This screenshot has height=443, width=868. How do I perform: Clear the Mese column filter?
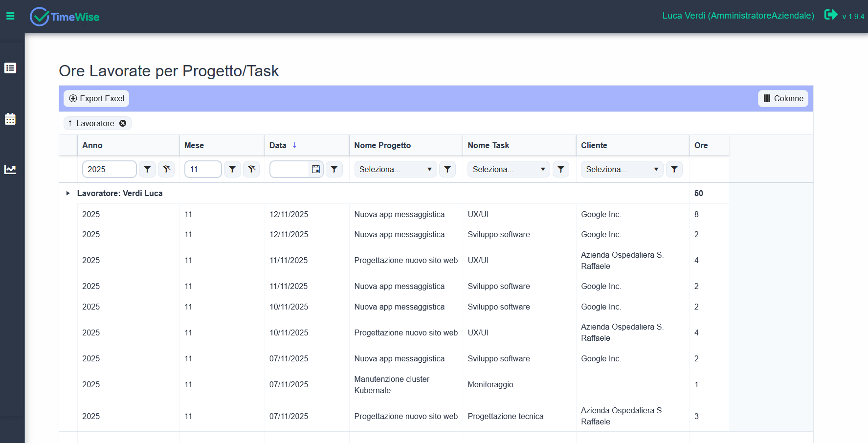251,169
